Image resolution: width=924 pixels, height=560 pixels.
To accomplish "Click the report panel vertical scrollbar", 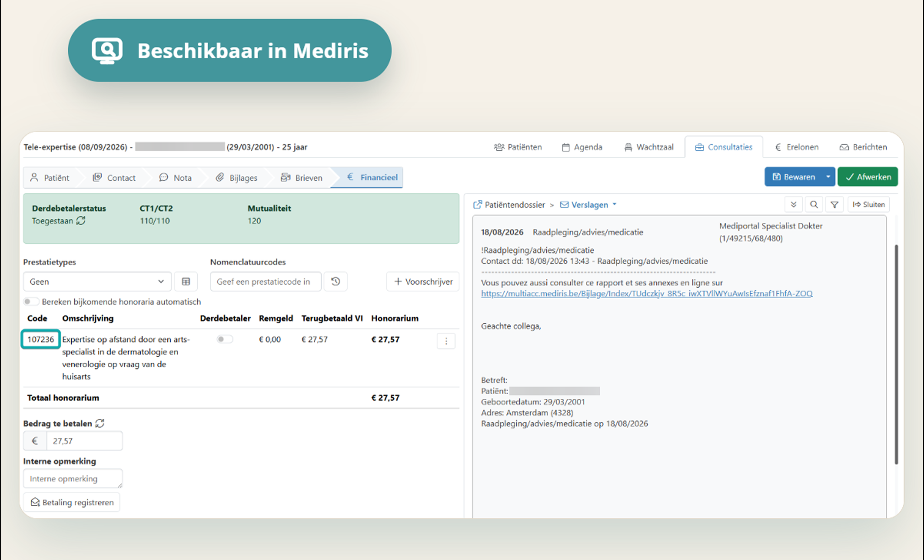I will [896, 354].
